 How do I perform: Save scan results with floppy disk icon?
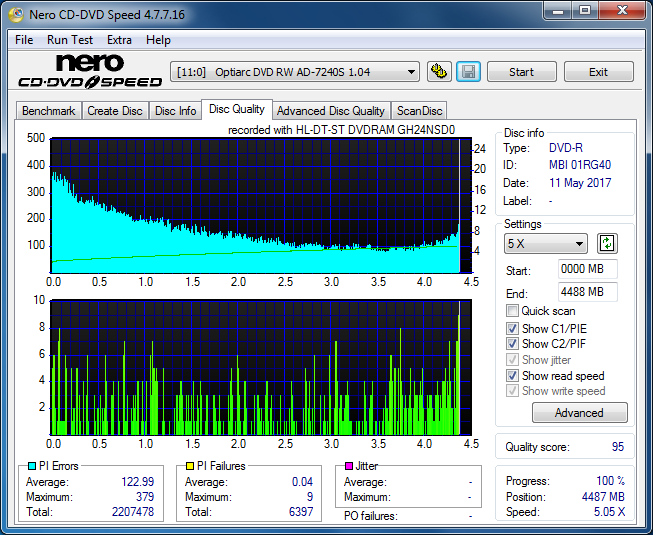[469, 72]
